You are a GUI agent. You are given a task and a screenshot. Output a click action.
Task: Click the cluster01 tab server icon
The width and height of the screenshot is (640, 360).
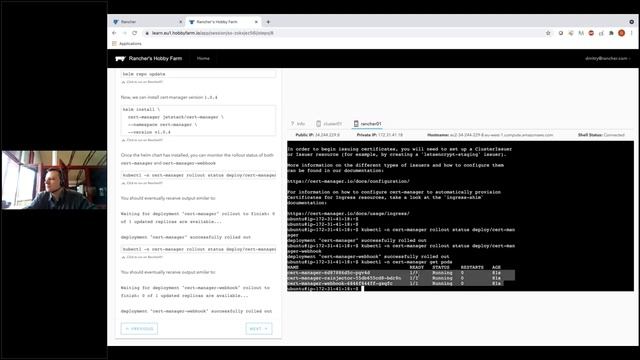pyautogui.click(x=318, y=124)
